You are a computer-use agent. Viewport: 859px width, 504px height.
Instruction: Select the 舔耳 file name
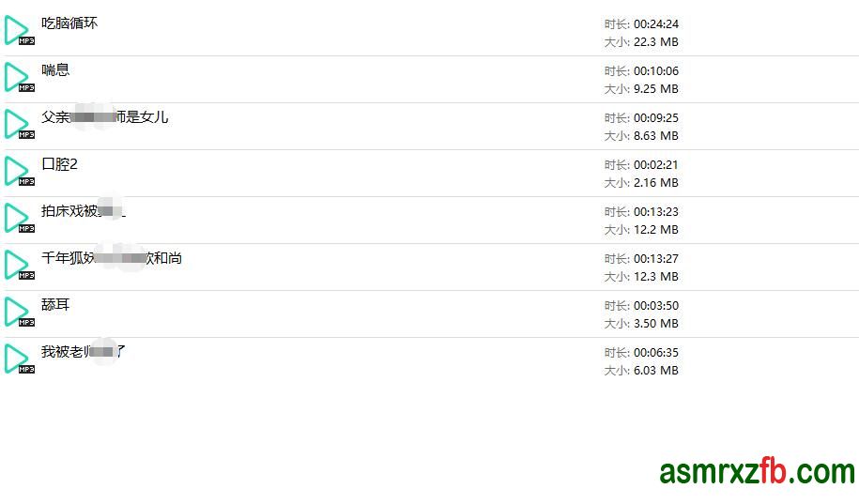pos(55,305)
